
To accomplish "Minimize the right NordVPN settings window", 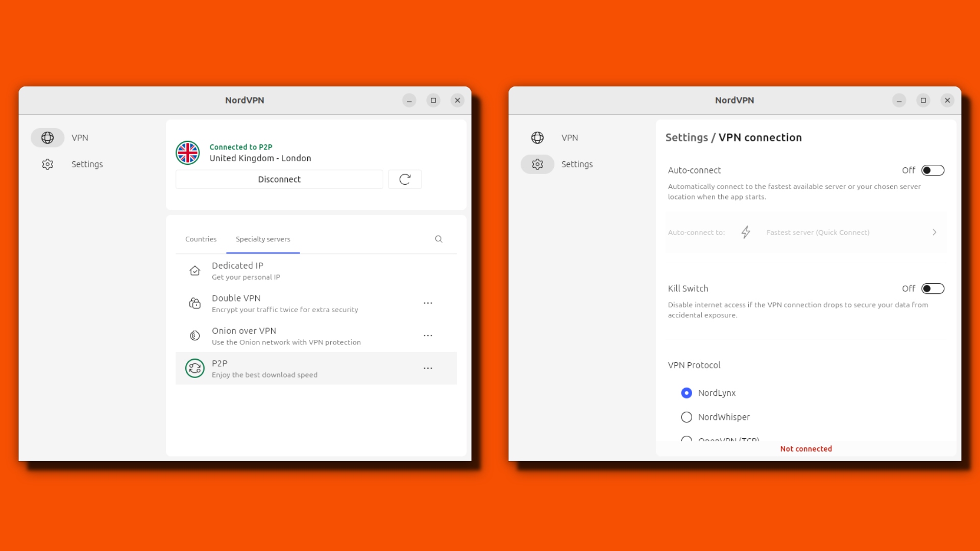I will (x=899, y=101).
